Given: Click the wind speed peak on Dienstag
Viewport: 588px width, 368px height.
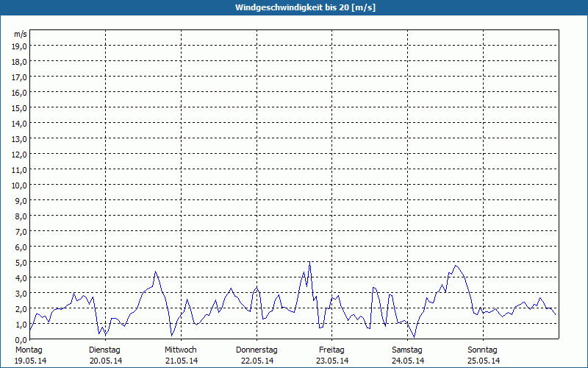Looking at the screenshot, I should pos(156,272).
